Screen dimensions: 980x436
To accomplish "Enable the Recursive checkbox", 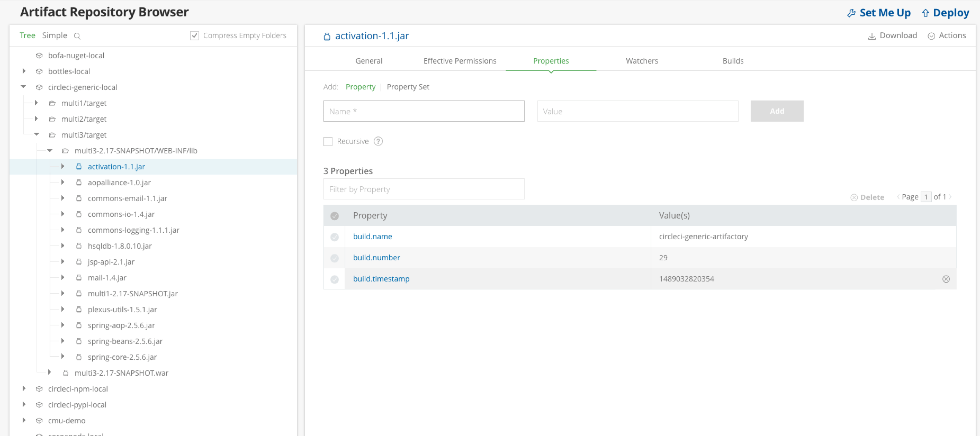I will point(328,141).
